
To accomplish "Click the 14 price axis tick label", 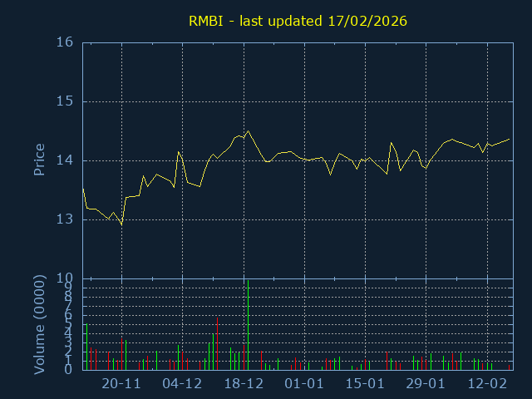I will click(x=65, y=160).
